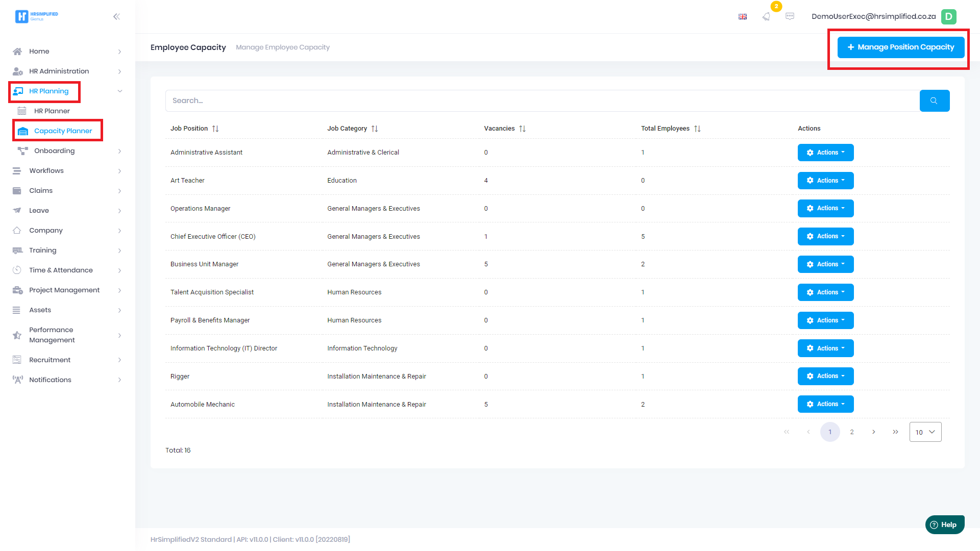980x551 pixels.
Task: Sort by Job Position column arrows
Action: tap(215, 129)
